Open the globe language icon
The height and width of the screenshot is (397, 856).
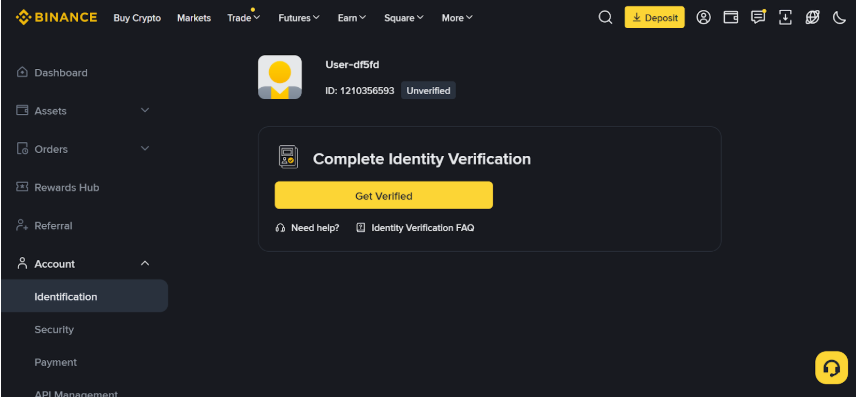(x=812, y=17)
